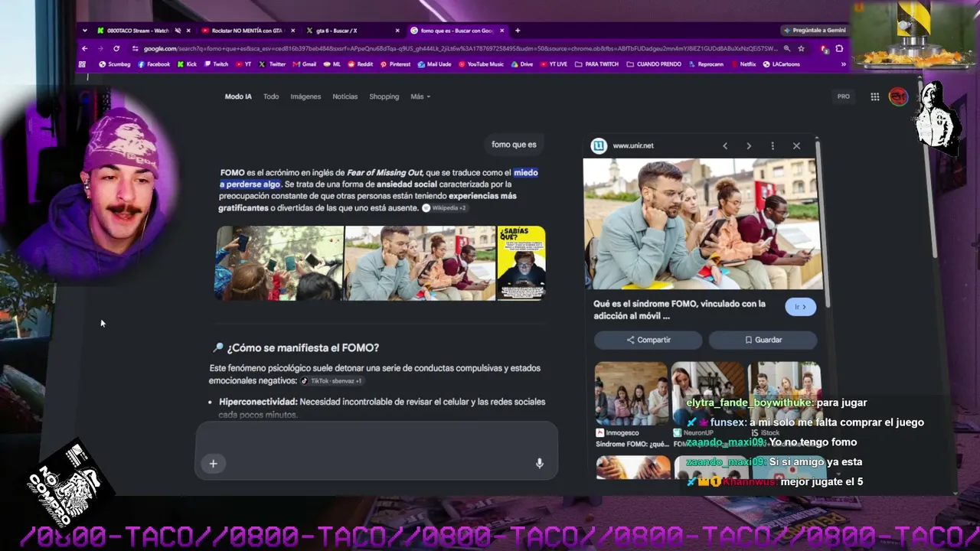Image resolution: width=980 pixels, height=551 pixels.
Task: Switch to the Shopping results tab
Action: (x=384, y=96)
